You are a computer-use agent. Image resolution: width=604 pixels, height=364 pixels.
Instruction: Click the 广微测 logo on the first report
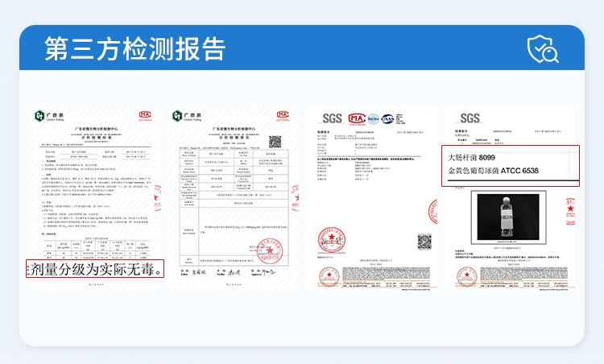tap(49, 116)
